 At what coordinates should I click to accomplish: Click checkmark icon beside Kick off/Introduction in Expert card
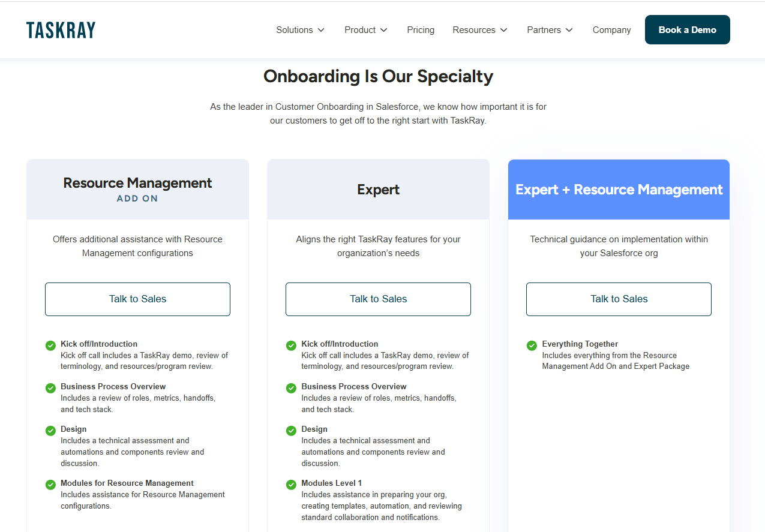click(x=291, y=345)
